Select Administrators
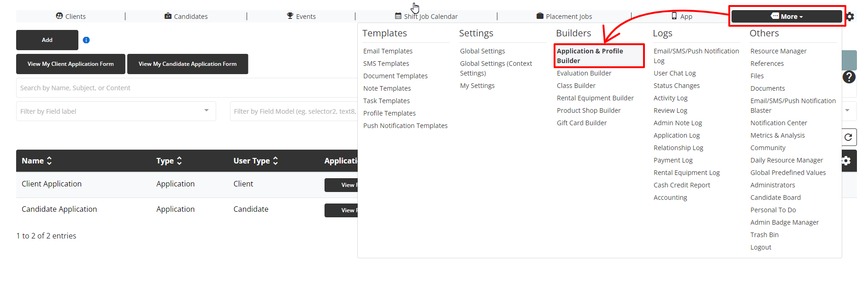The height and width of the screenshot is (285, 868). 773,185
